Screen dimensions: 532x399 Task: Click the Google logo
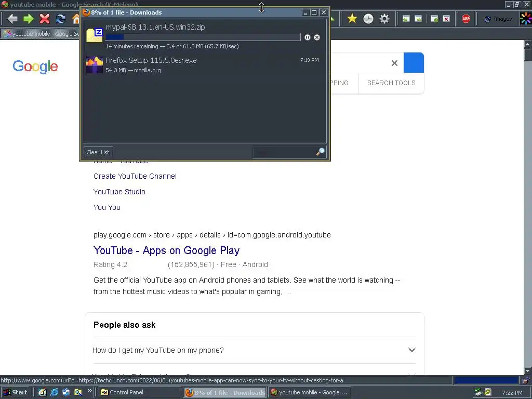tap(35, 67)
